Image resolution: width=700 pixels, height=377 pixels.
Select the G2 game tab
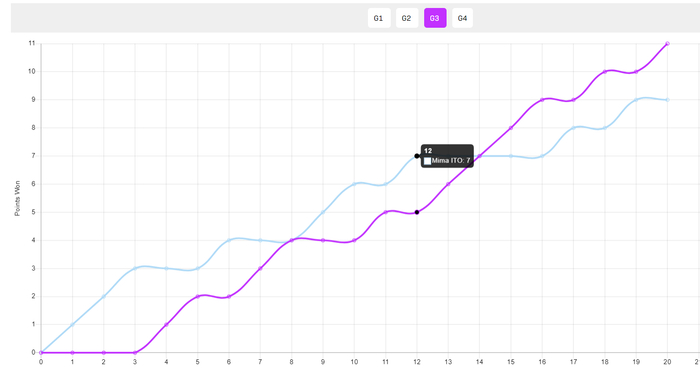407,18
